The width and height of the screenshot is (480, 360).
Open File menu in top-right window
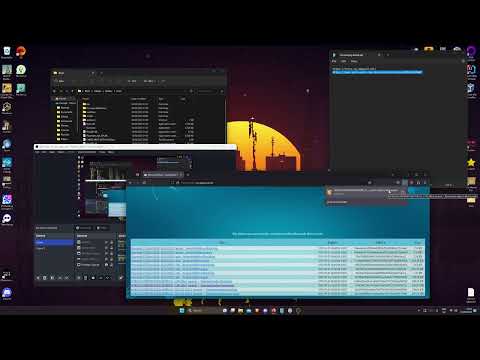tap(334, 61)
